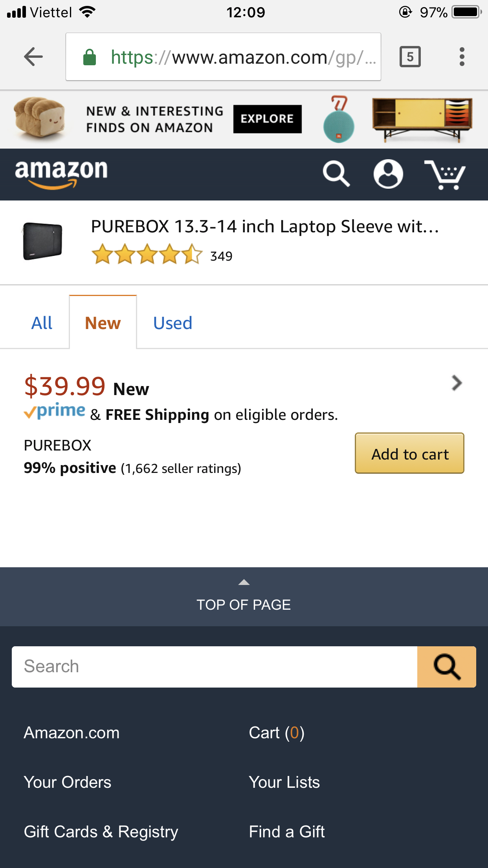Open the browser three-dot menu

462,57
